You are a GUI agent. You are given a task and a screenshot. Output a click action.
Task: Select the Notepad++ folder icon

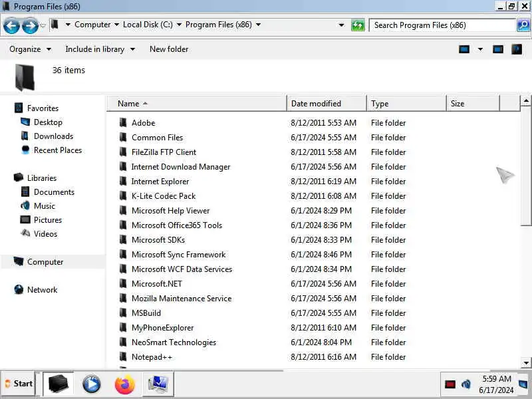point(123,356)
